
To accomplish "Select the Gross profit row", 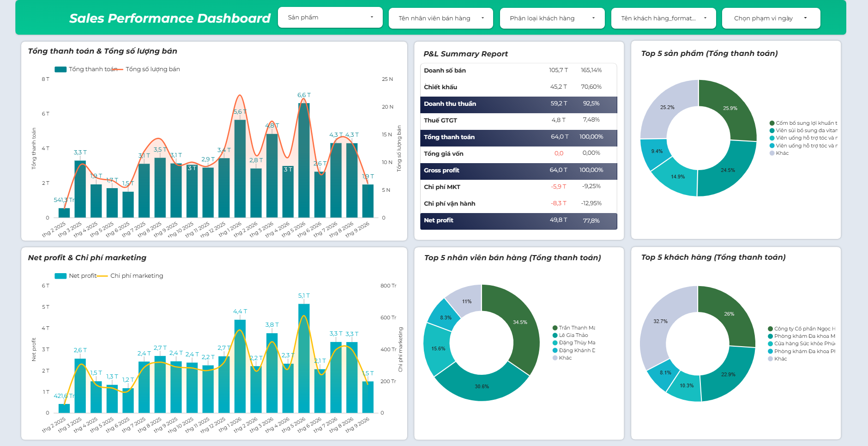I will (518, 171).
